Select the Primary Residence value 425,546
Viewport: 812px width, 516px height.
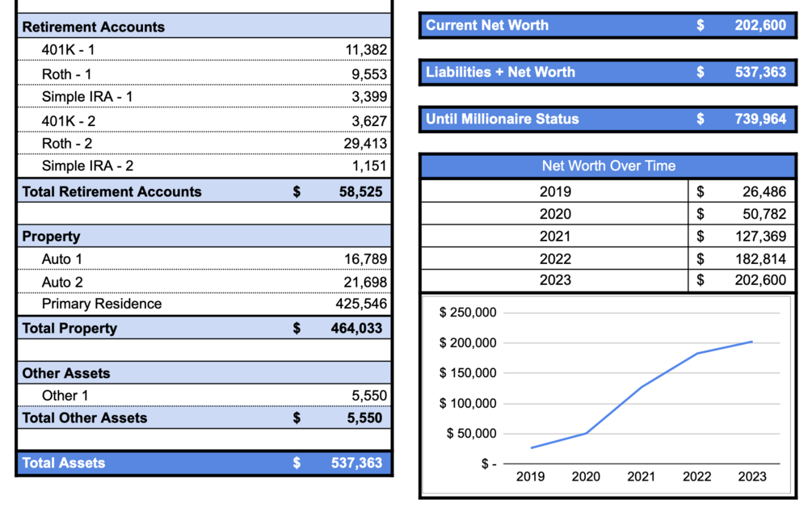pos(361,304)
